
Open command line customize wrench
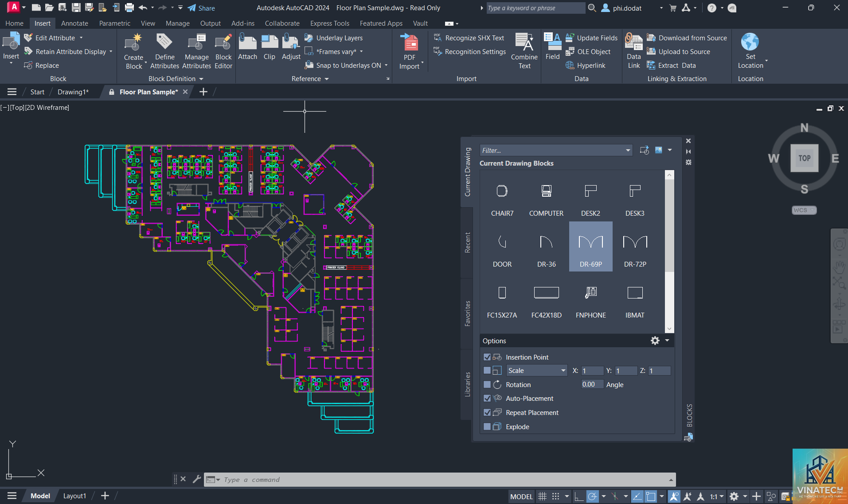pyautogui.click(x=197, y=479)
